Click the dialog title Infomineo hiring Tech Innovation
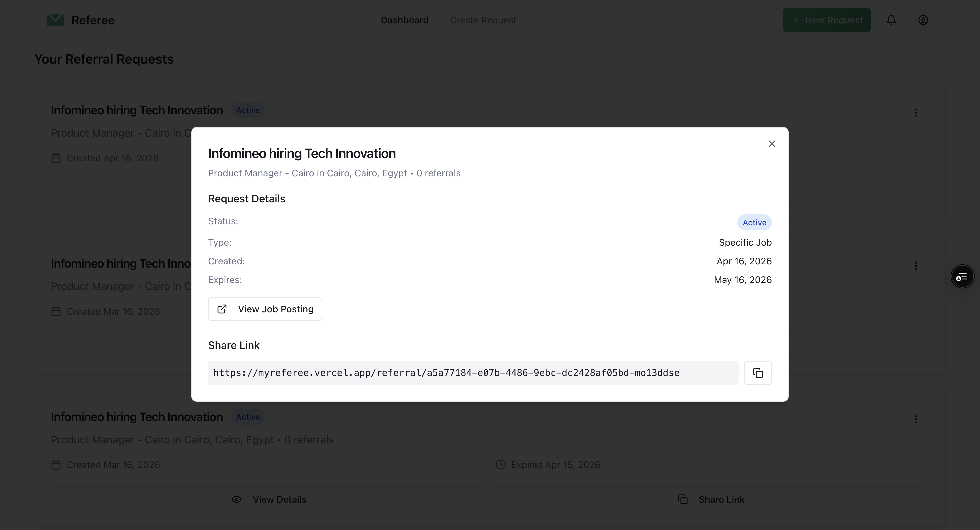 coord(302,153)
